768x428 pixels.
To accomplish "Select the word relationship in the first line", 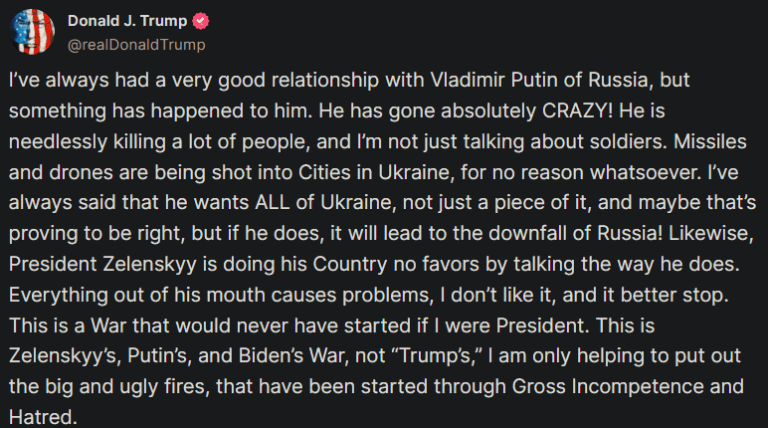I will pyautogui.click(x=325, y=80).
